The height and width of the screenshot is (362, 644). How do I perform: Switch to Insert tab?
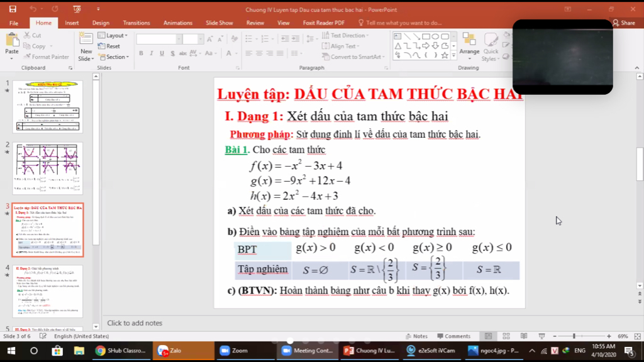tap(72, 23)
